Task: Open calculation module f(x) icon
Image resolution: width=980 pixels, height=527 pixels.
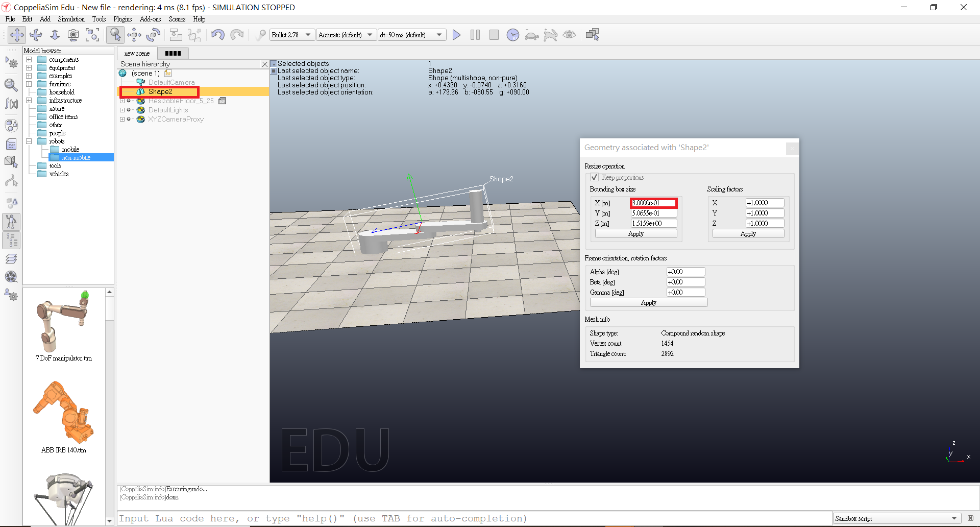Action: [11, 104]
